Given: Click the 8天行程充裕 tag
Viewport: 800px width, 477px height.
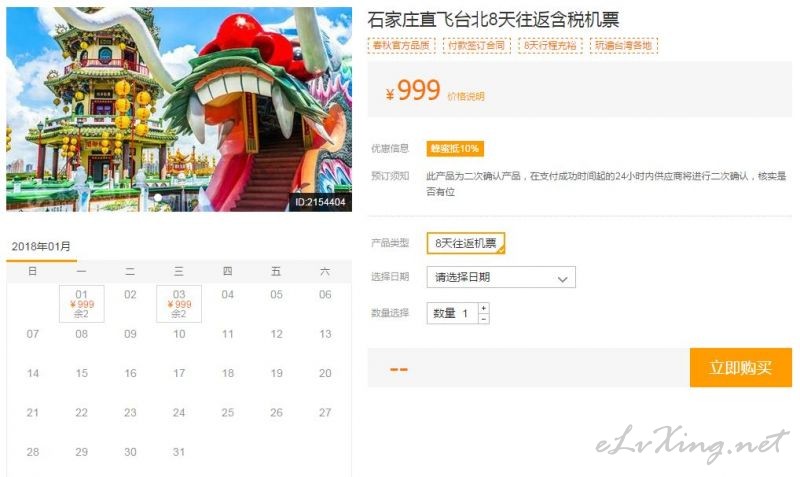Looking at the screenshot, I should click(x=550, y=45).
